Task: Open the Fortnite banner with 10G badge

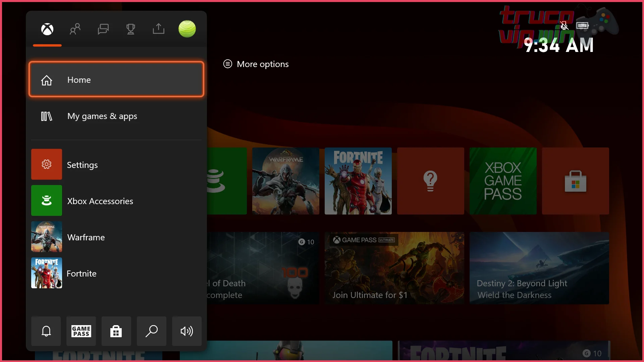Action: click(504, 351)
